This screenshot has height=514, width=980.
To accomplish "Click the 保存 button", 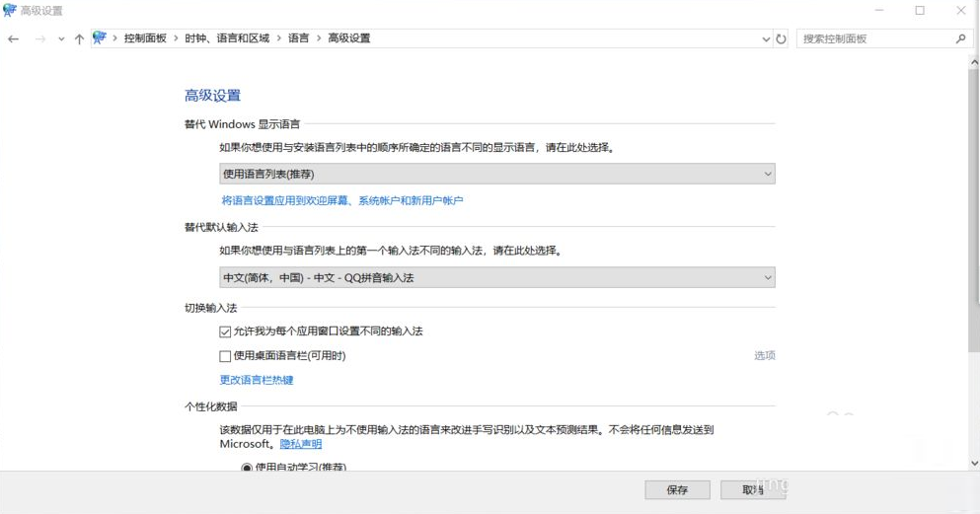I will tap(677, 489).
